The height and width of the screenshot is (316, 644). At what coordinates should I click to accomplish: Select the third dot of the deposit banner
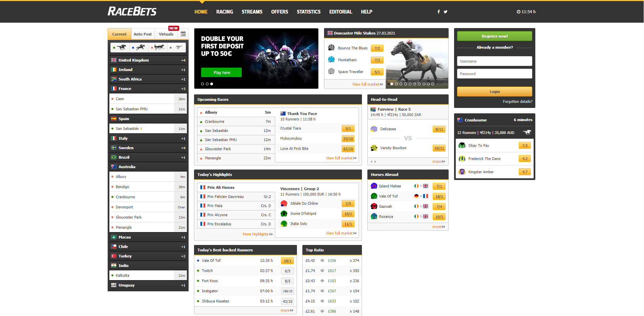(212, 84)
